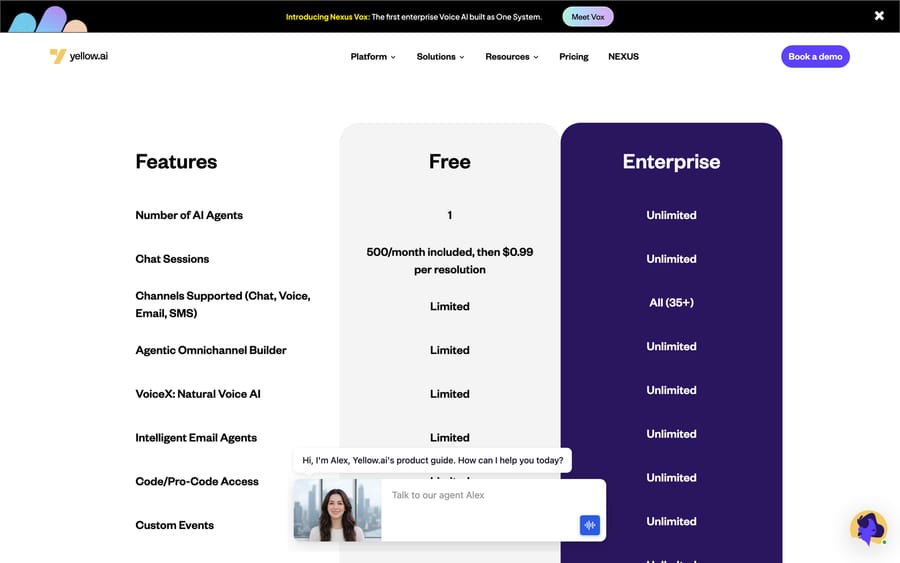Close the Nexus Vox announcement banner
Screen dimensions: 900x563
pyautogui.click(x=879, y=15)
